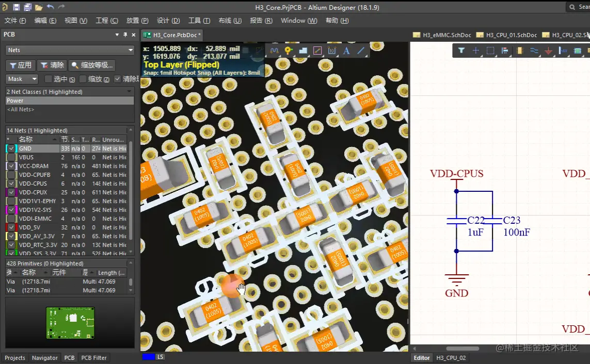Viewport: 590px width, 364px height.
Task: Select the place via tool in PCB toolbar
Action: pyautogui.click(x=288, y=51)
